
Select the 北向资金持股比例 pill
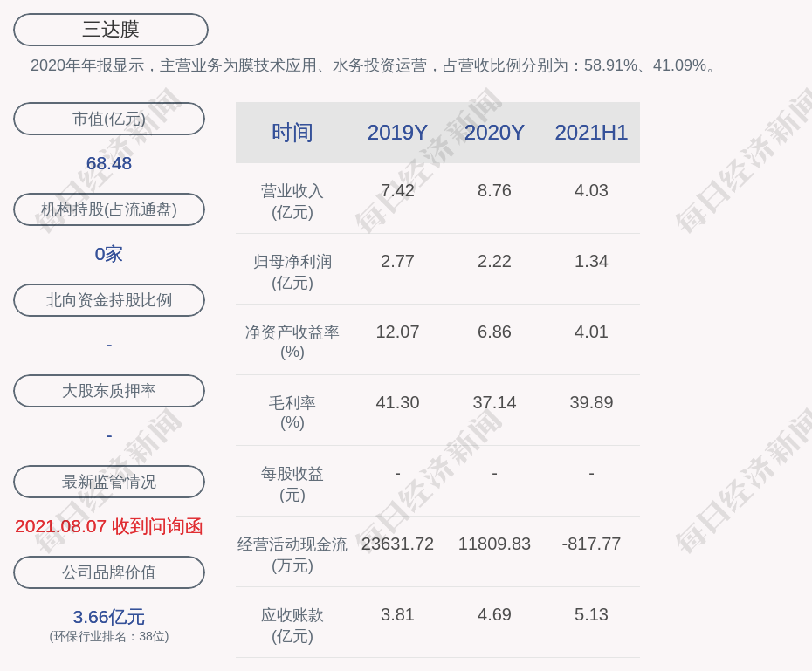click(109, 300)
